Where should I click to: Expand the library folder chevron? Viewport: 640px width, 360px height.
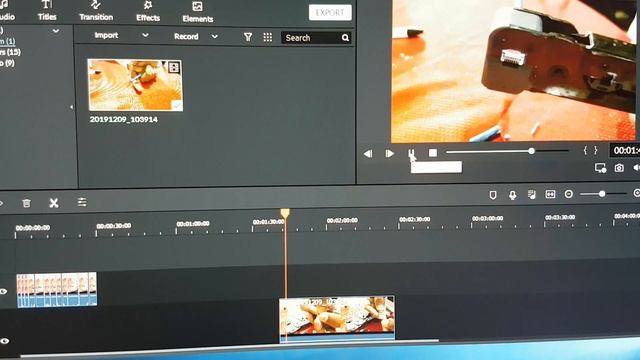56,31
